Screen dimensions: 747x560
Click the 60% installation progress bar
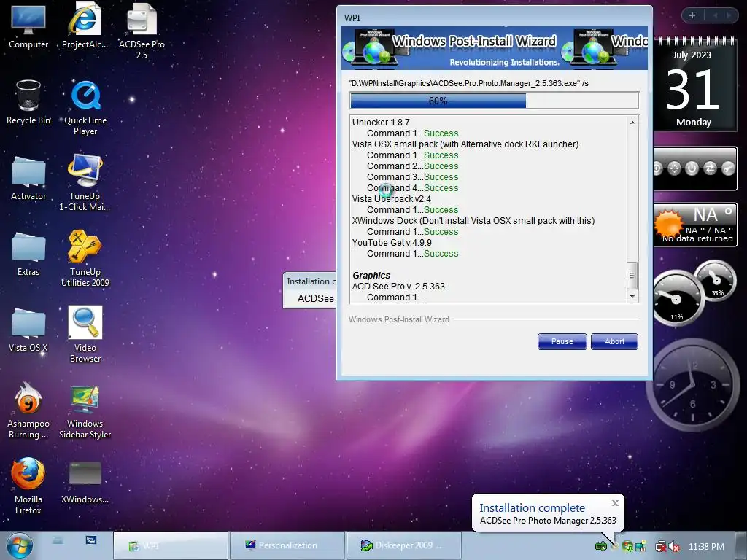494,101
